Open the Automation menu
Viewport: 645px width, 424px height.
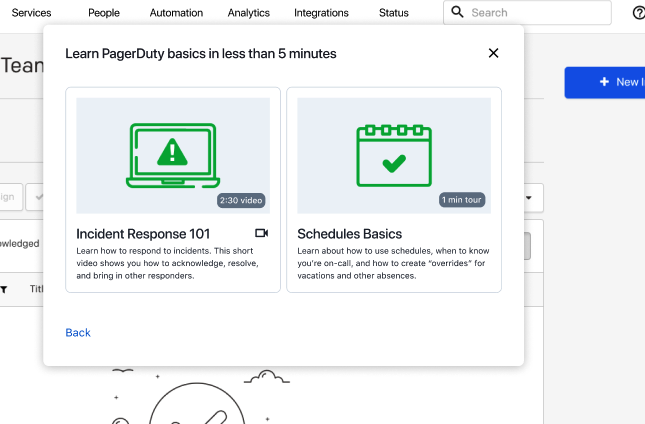click(176, 13)
